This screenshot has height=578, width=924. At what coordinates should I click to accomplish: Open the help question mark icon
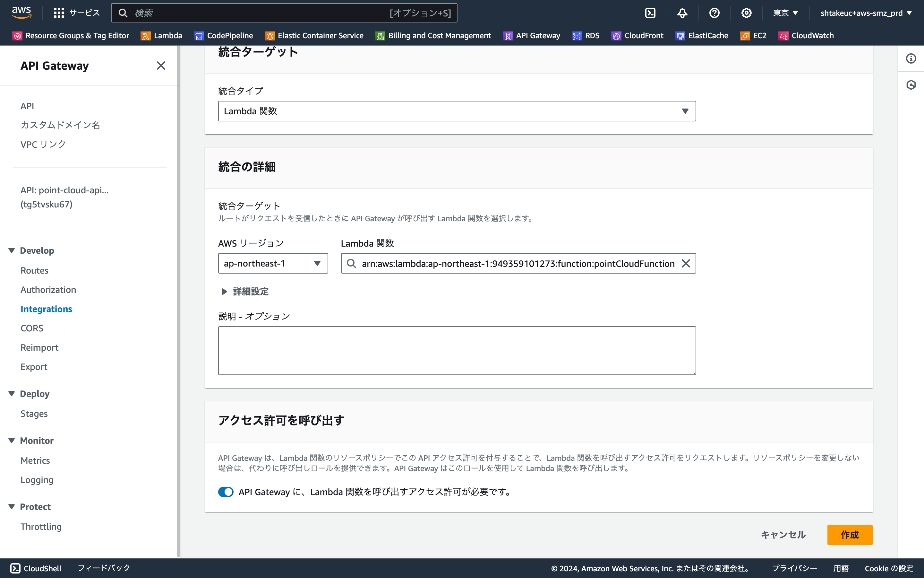[714, 13]
